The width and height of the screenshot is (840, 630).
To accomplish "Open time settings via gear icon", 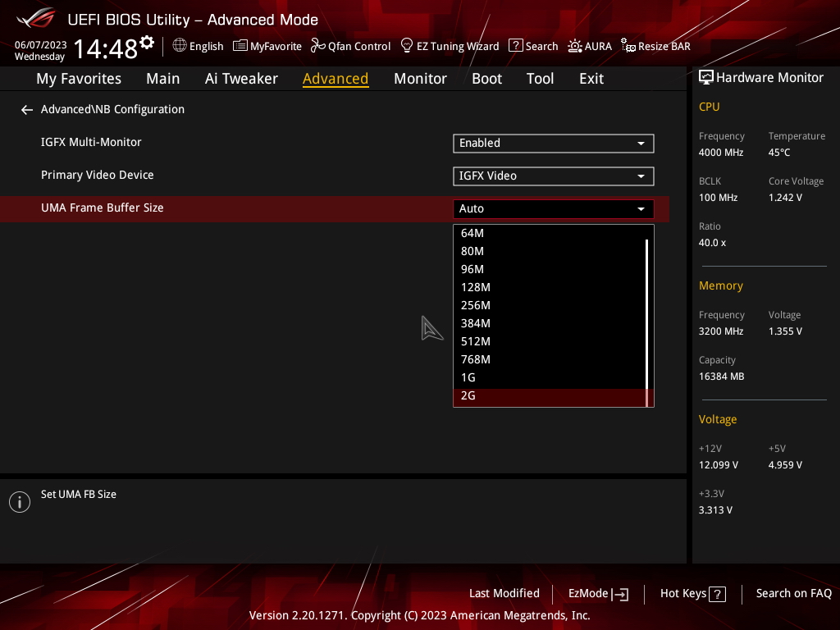I will [147, 42].
